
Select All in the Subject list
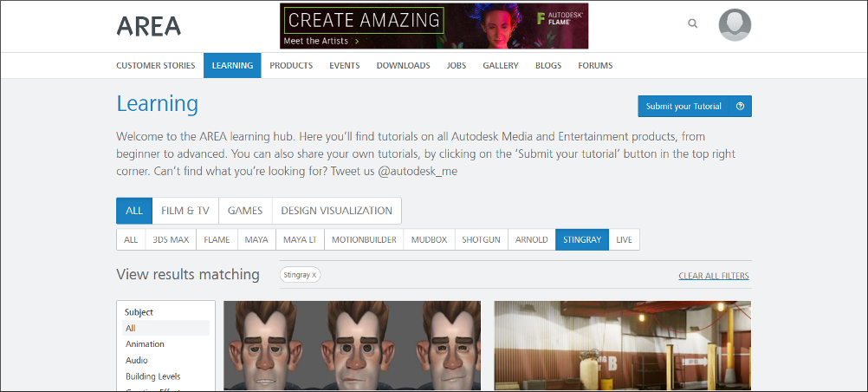(165, 328)
